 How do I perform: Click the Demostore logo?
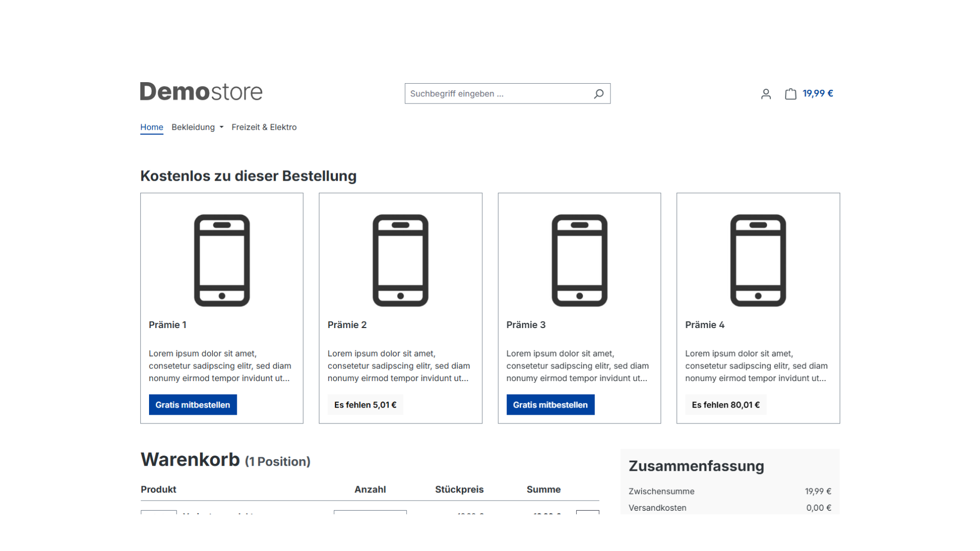[x=201, y=92]
